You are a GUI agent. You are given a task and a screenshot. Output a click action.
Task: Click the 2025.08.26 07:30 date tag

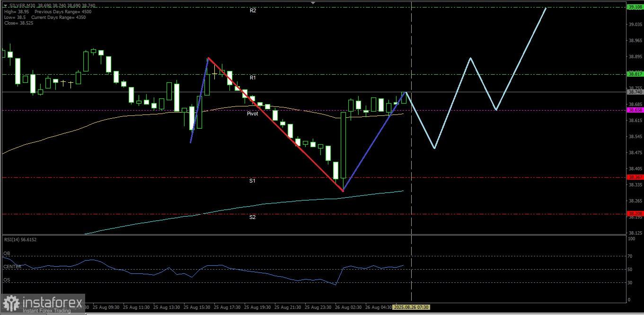[x=411, y=307]
